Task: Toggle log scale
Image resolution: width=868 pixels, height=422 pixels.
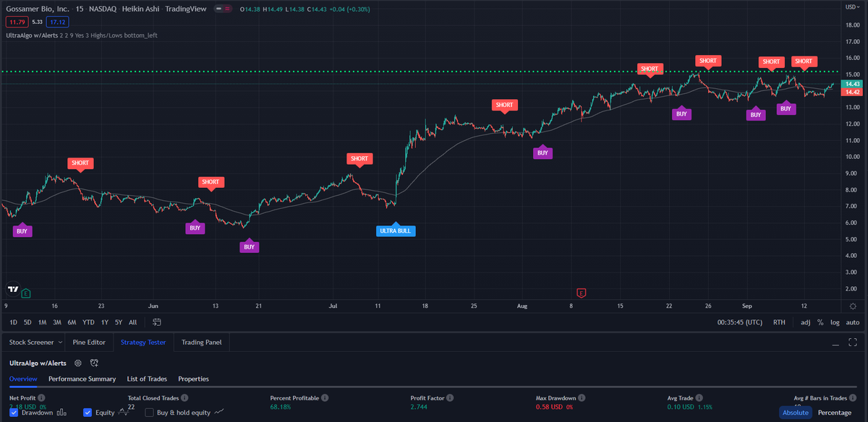Action: 835,322
